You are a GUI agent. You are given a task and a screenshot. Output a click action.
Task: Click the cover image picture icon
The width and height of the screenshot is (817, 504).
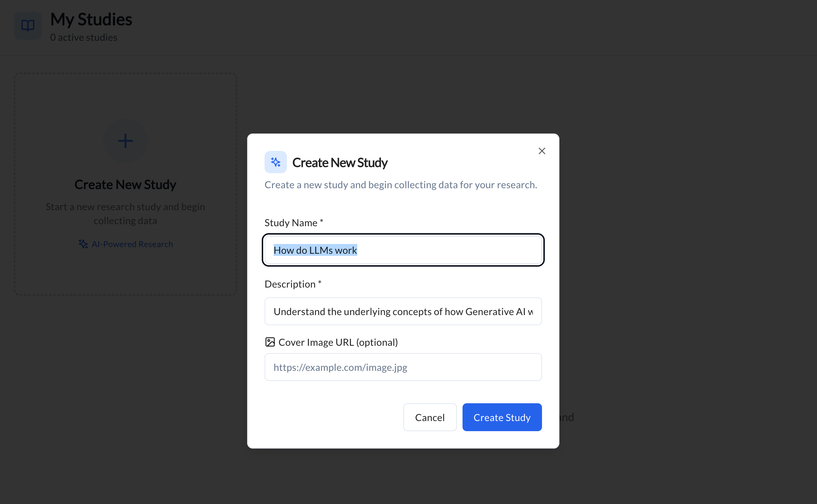pyautogui.click(x=270, y=342)
